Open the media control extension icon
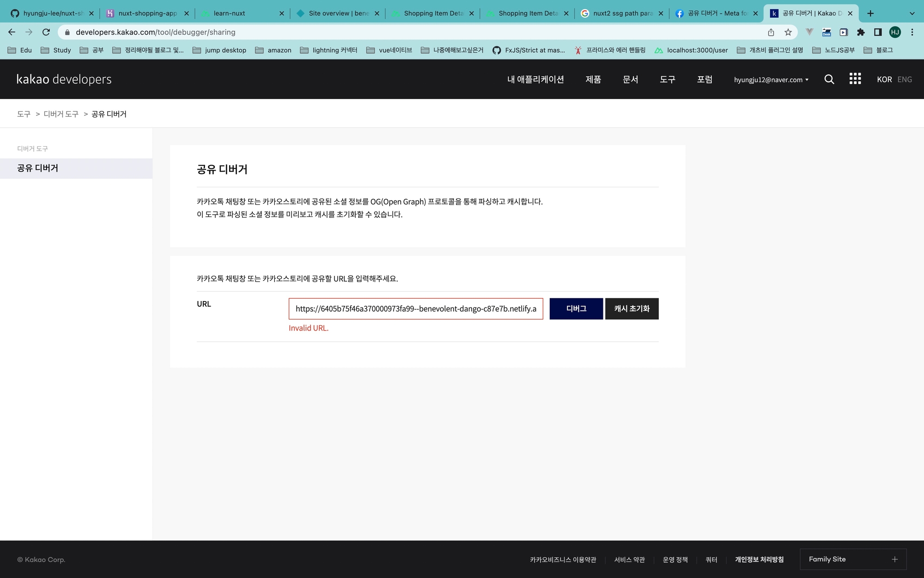The width and height of the screenshot is (924, 578). click(x=844, y=32)
